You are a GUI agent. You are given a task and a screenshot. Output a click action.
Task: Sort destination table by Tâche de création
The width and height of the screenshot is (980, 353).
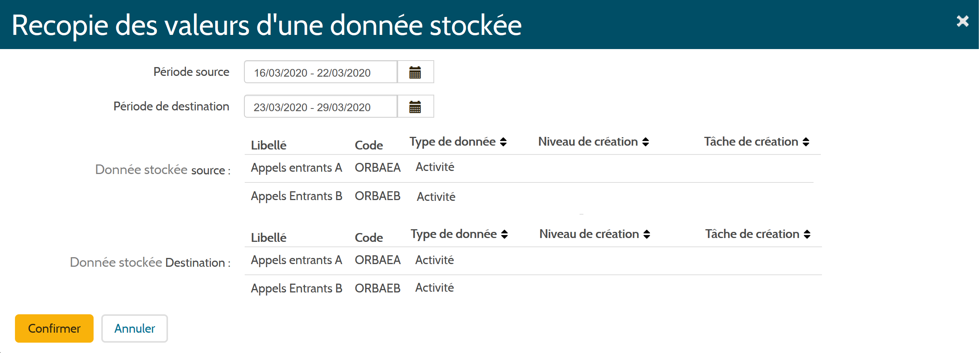[807, 234]
